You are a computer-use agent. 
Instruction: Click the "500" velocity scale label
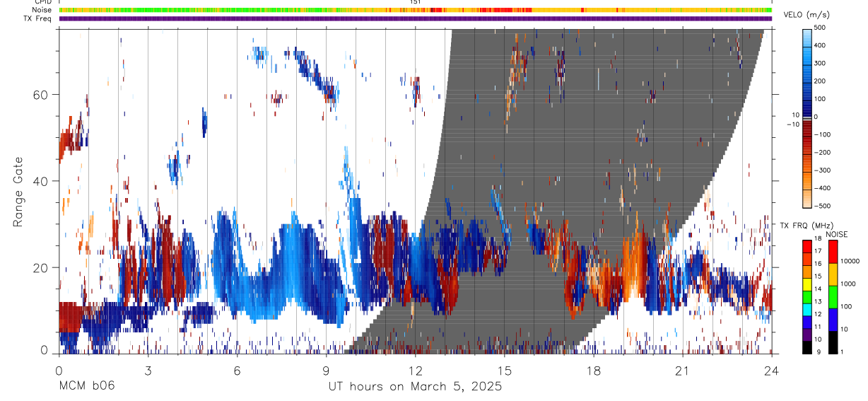pos(821,28)
